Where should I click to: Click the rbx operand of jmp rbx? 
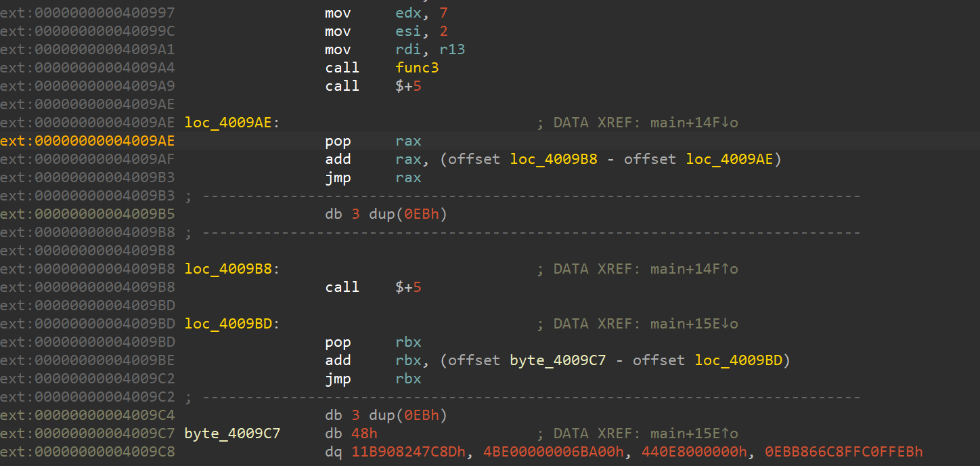[408, 379]
